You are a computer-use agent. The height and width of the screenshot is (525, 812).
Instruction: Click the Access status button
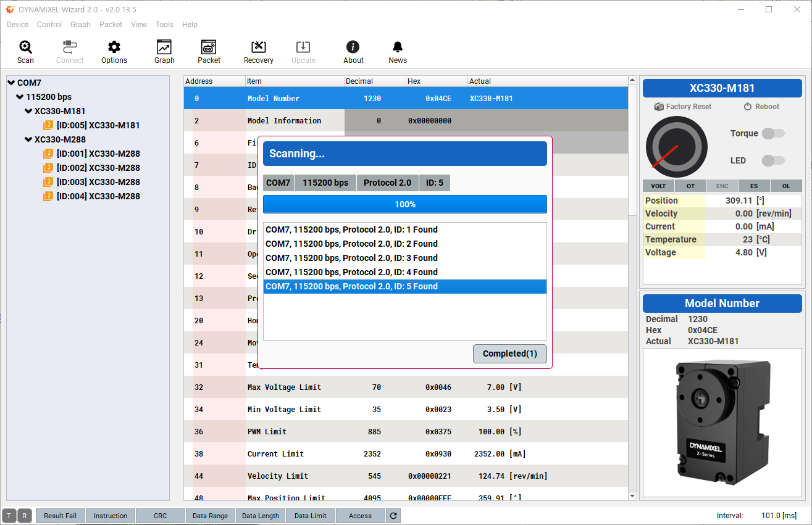[360, 516]
